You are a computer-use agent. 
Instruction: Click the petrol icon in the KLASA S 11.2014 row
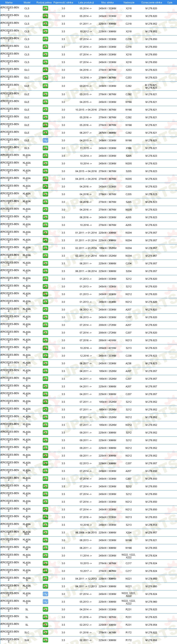click(45, 556)
